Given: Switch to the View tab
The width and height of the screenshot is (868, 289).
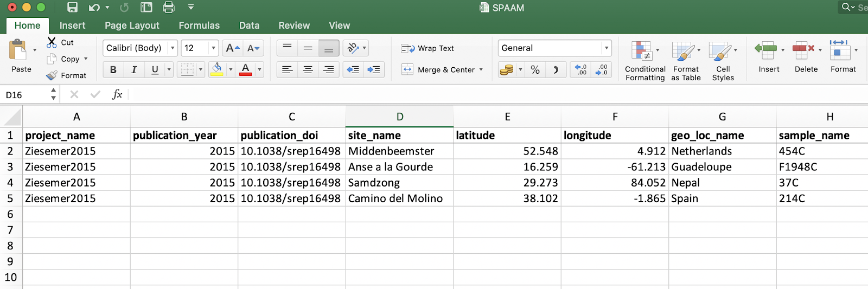Looking at the screenshot, I should click(x=339, y=25).
